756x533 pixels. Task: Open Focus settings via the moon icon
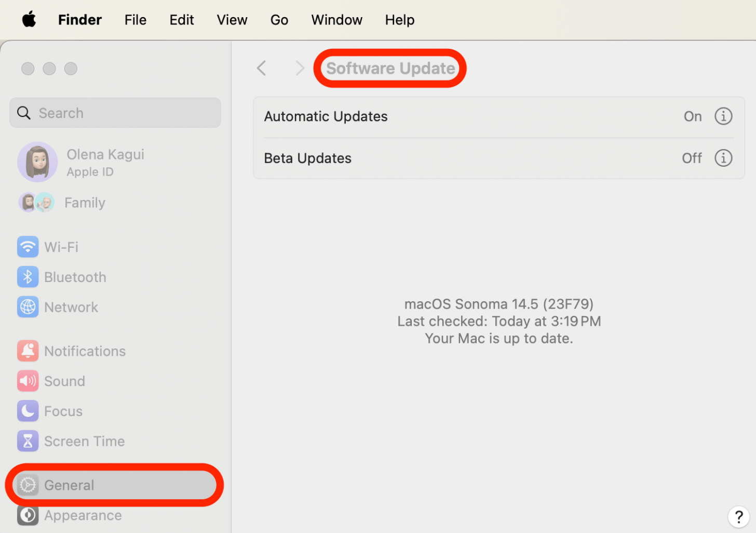pos(28,411)
